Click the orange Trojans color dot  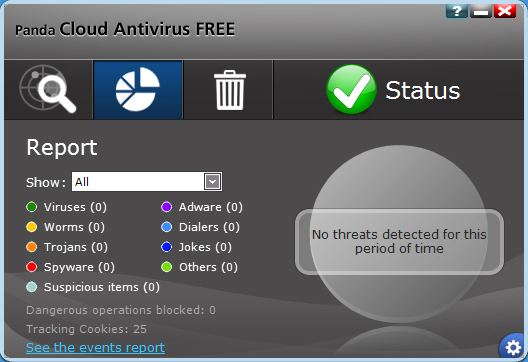click(32, 247)
